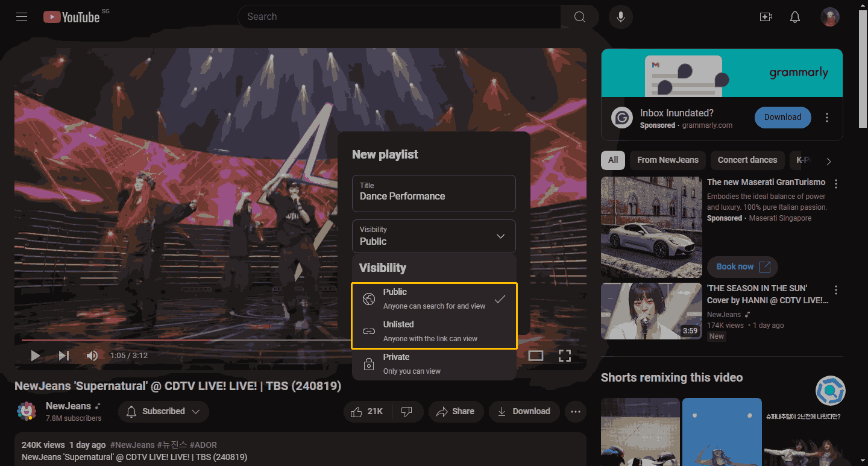
Task: Go to the YouTube home logo
Action: coord(71,17)
